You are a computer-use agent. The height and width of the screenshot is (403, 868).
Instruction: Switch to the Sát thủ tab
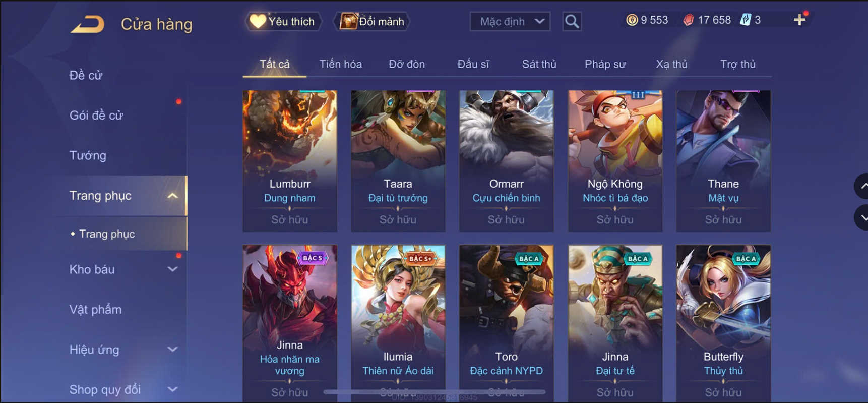click(539, 64)
